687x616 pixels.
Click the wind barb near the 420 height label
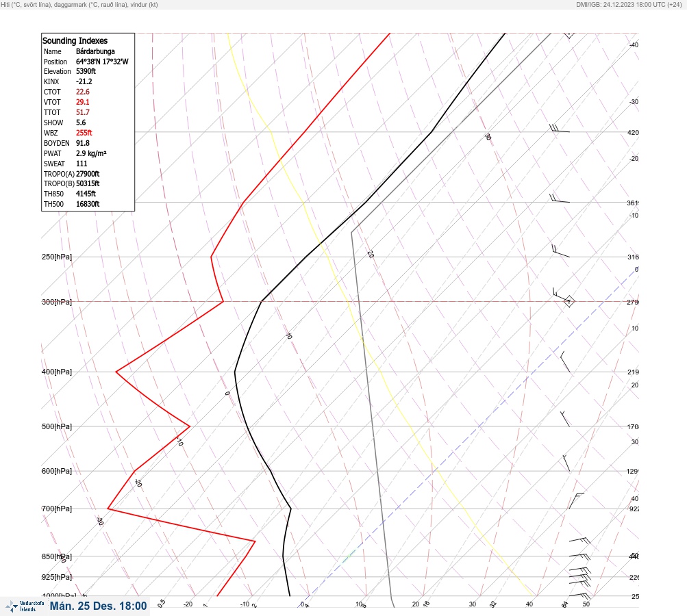pos(560,128)
